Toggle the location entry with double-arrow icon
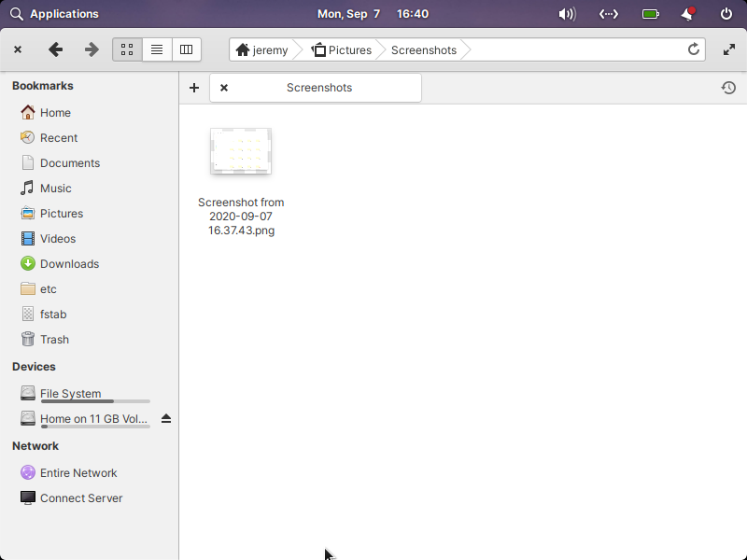This screenshot has height=560, width=747. point(729,49)
